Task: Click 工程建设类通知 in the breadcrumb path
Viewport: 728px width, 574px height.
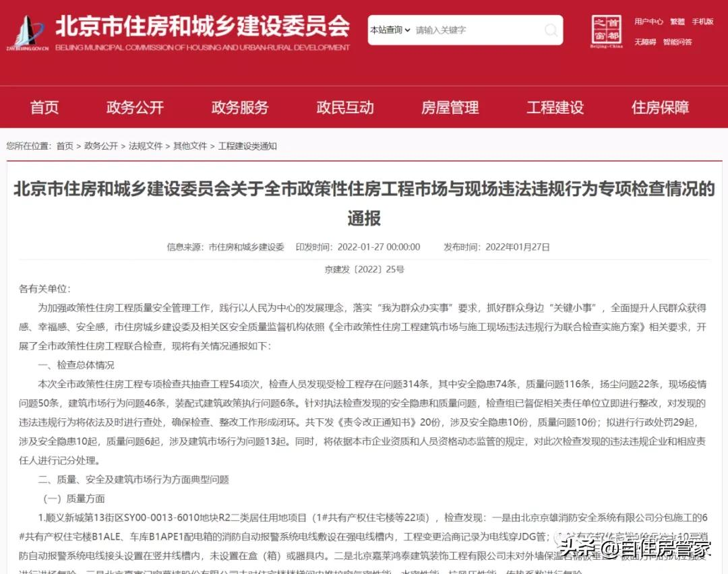Action: click(x=247, y=146)
